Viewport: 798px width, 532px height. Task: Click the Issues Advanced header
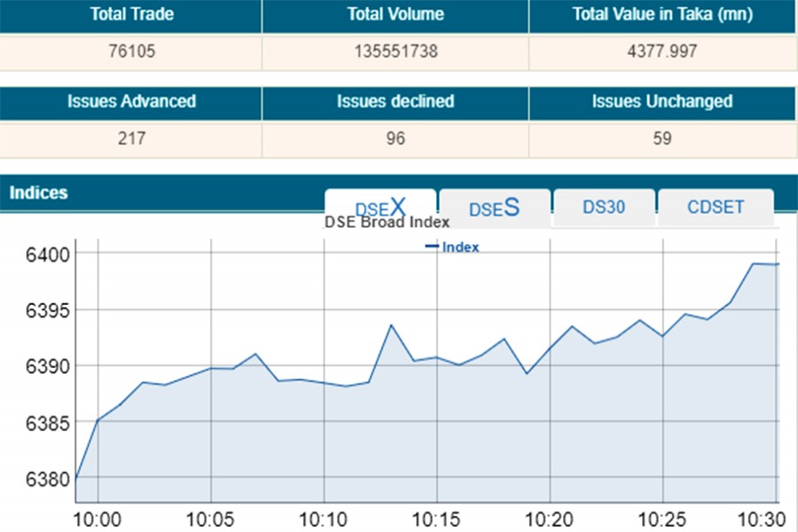[131, 102]
